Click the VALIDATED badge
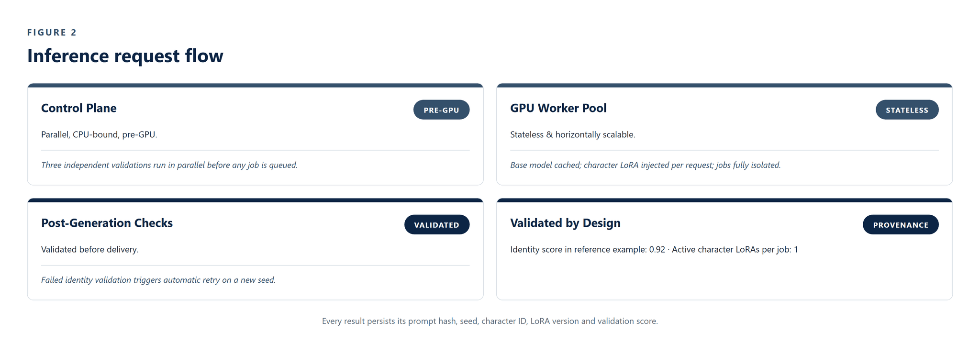Image resolution: width=980 pixels, height=355 pixels. point(436,224)
